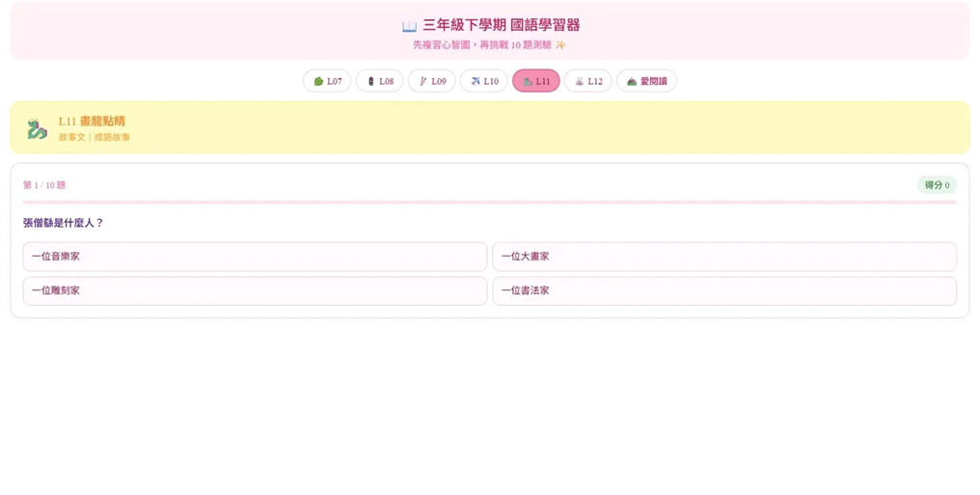This screenshot has width=980, height=495.
Task: Open the 愛閱讀 reading tab
Action: pyautogui.click(x=647, y=81)
